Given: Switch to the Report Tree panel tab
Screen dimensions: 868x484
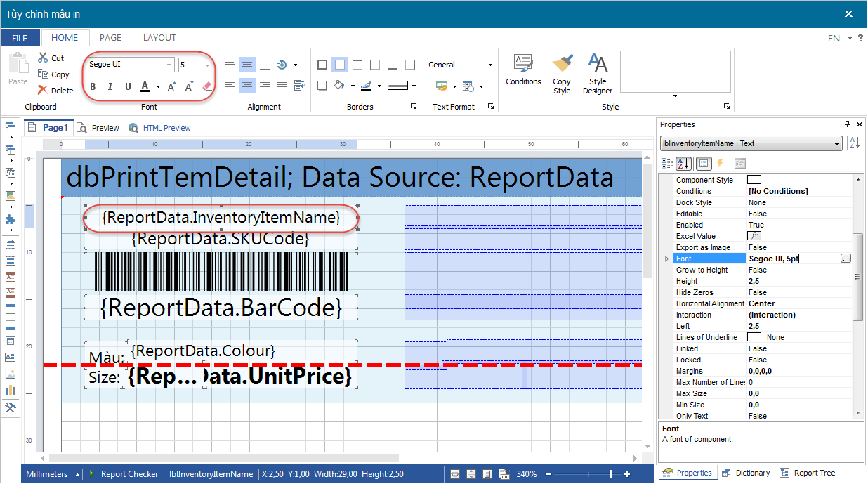Looking at the screenshot, I should tap(808, 473).
